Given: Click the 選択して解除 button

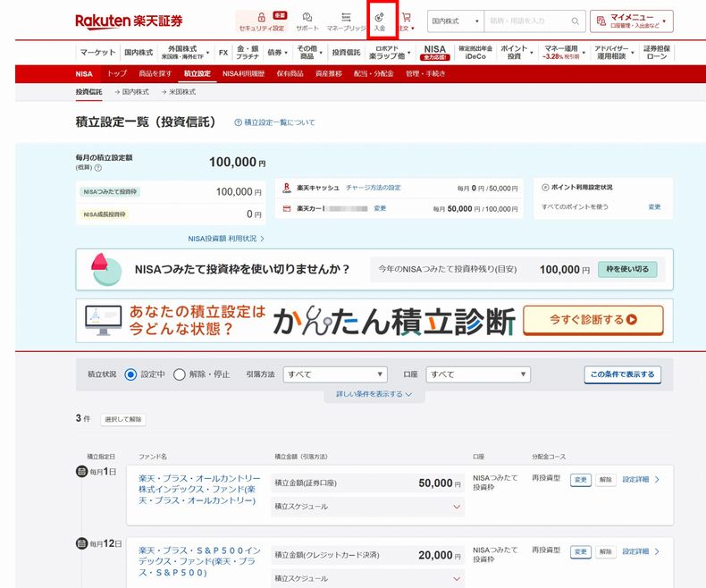Looking at the screenshot, I should 123,419.
